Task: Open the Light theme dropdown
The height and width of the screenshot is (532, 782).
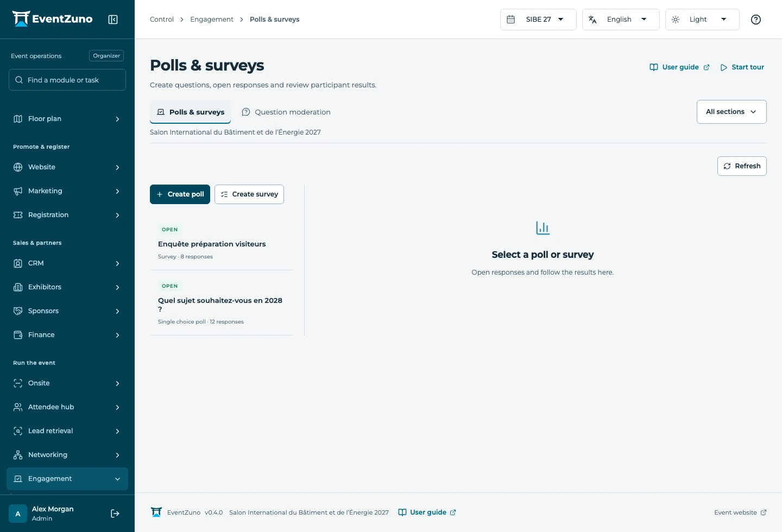Action: pos(702,20)
